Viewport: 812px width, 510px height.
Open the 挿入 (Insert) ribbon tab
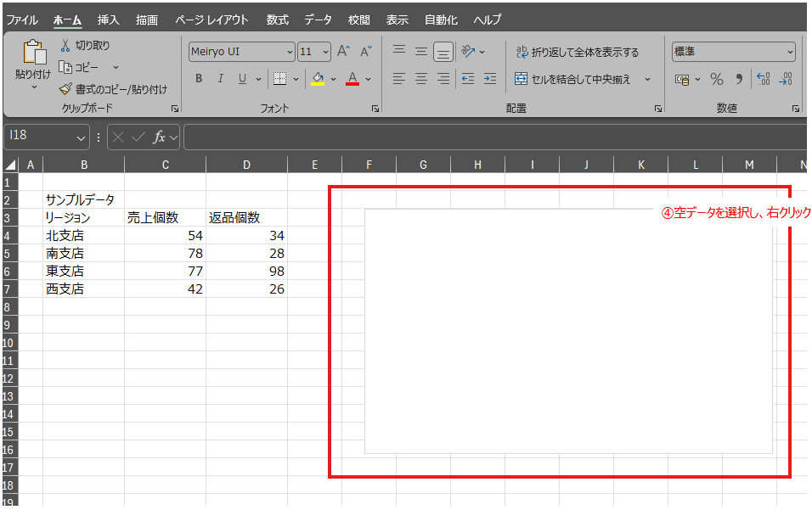(x=109, y=20)
